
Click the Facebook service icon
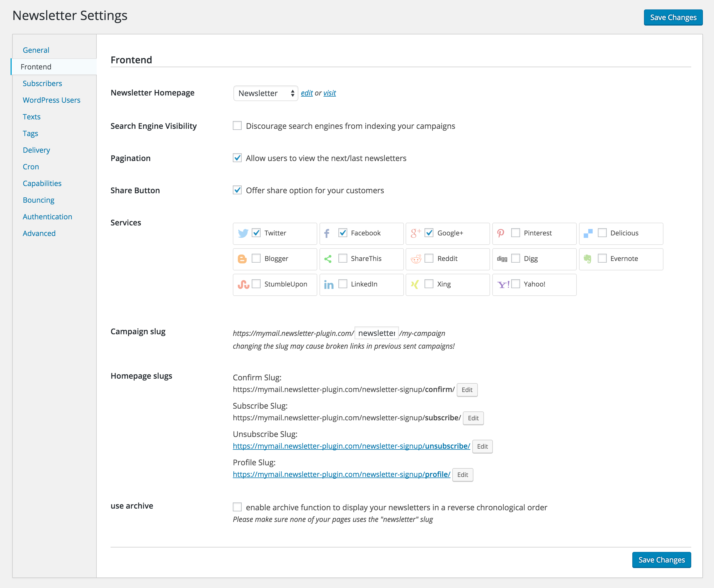(327, 233)
